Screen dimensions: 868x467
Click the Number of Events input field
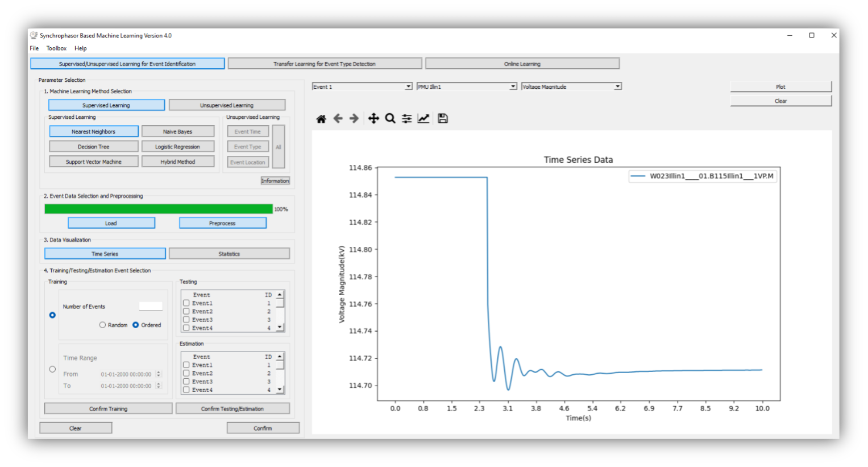click(151, 307)
